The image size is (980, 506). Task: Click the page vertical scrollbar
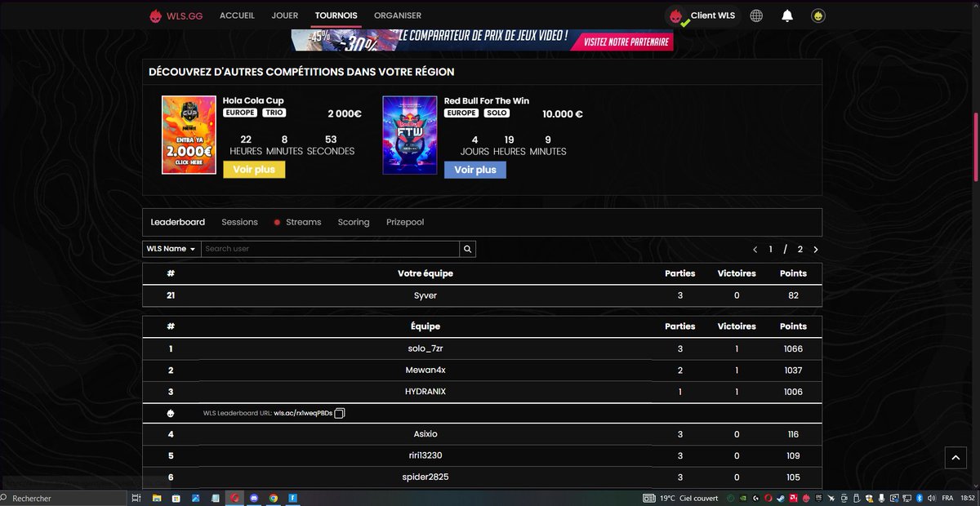(976, 147)
